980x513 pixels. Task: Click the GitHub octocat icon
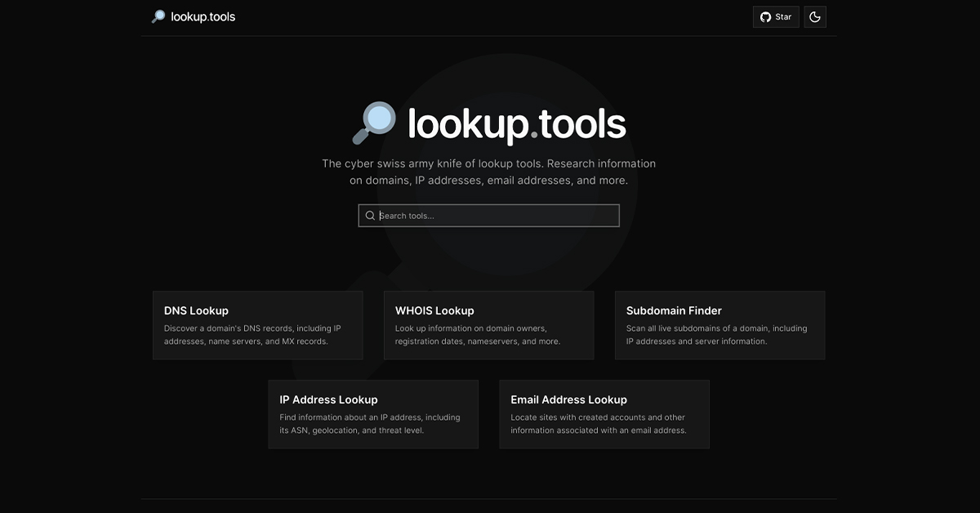point(765,17)
